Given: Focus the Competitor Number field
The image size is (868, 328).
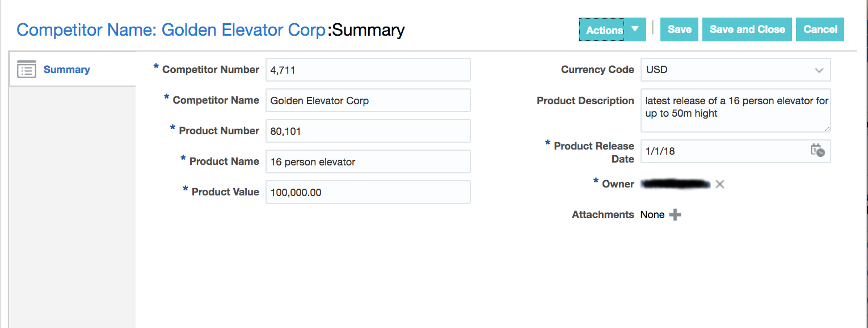Looking at the screenshot, I should pos(368,70).
